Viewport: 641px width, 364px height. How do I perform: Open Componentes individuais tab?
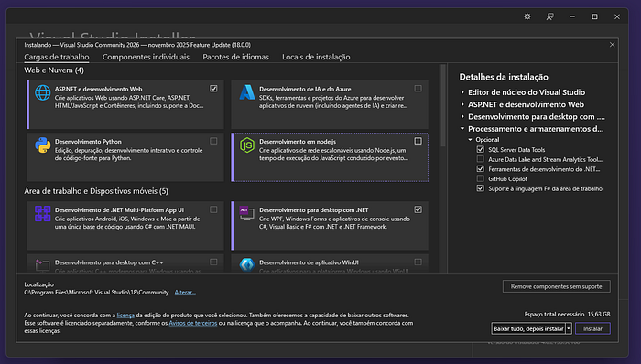146,57
